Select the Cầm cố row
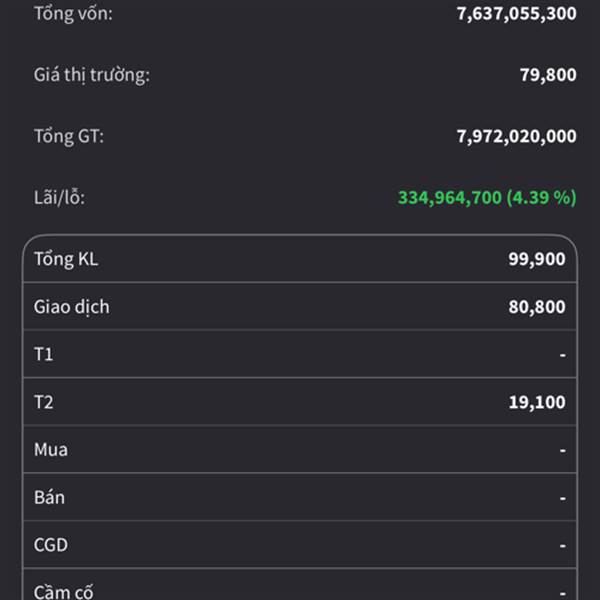Viewport: 600px width, 600px height. coord(300,585)
